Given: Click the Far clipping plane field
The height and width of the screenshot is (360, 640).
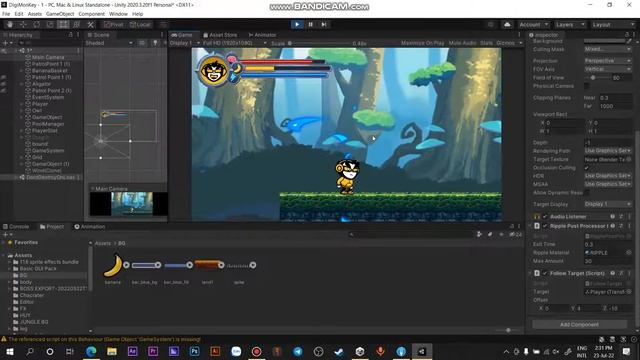Looking at the screenshot, I should pos(616,106).
